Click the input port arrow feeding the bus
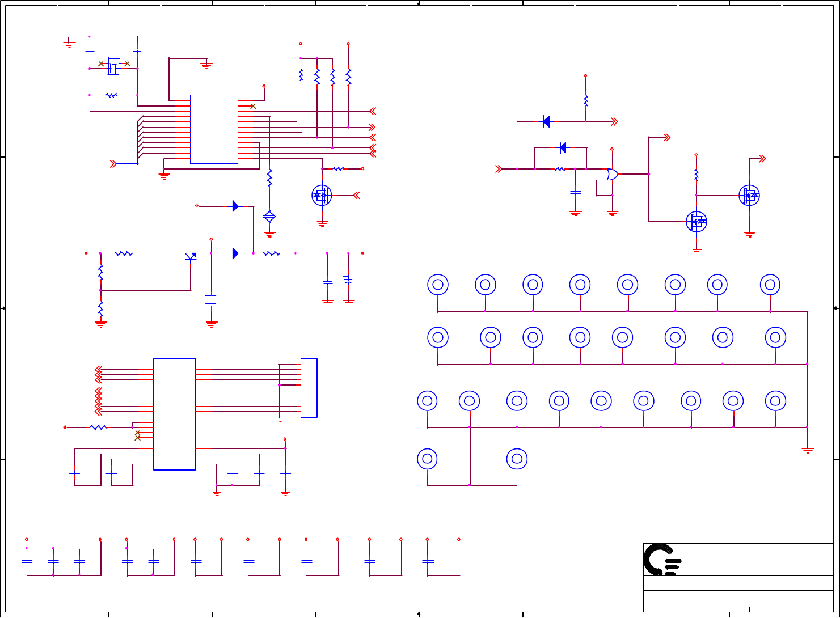 click(x=113, y=164)
